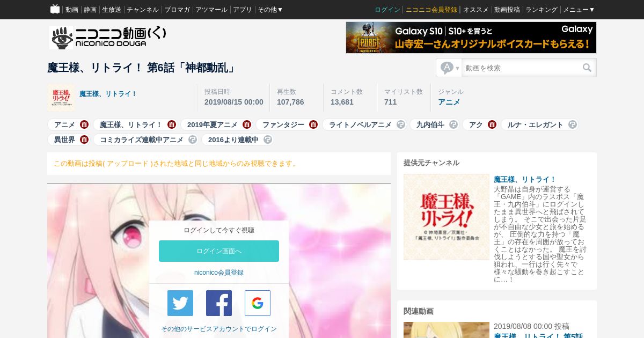
Task: Click the search magnifier icon
Action: 587,68
